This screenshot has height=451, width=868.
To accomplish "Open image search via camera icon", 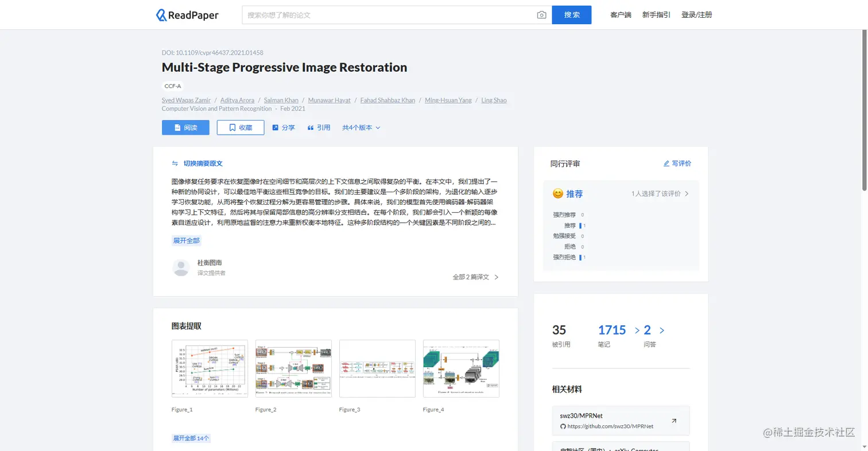I will point(541,15).
